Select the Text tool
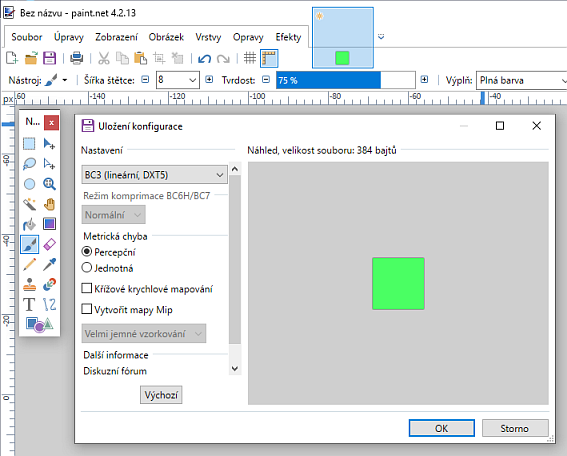567x456 pixels. coord(29,304)
